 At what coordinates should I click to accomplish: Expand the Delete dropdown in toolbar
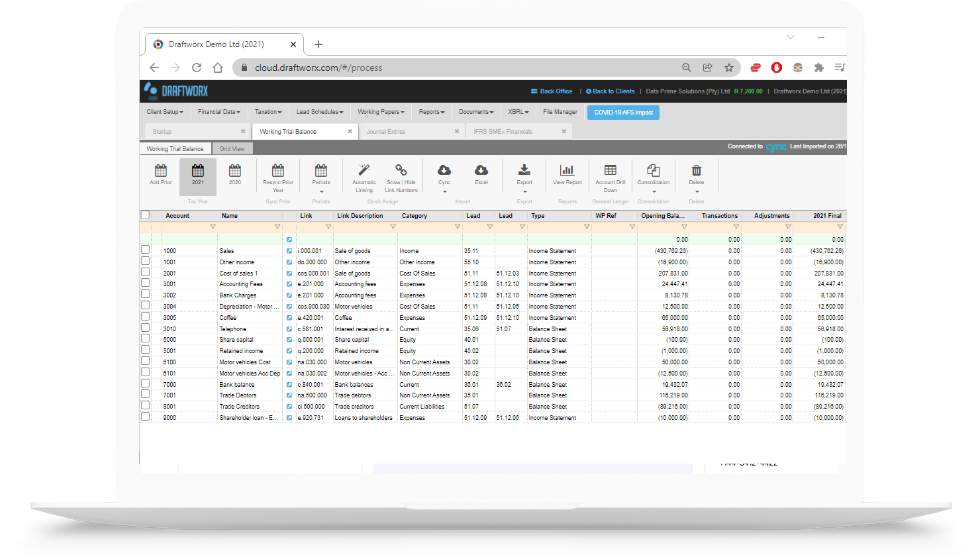click(697, 192)
